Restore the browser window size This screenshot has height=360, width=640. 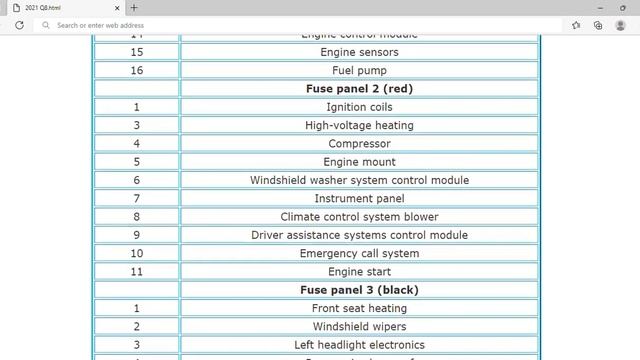622,8
